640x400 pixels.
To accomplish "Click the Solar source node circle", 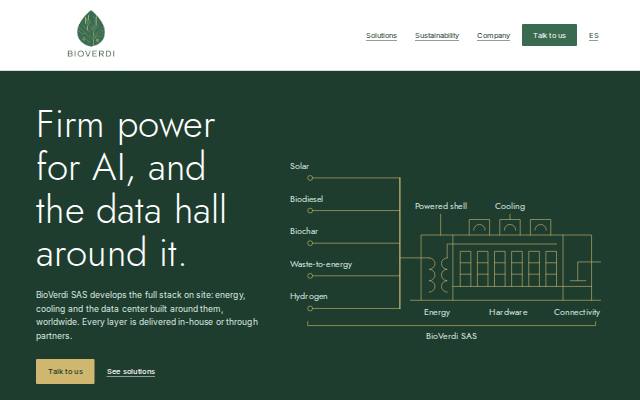I will coord(310,178).
